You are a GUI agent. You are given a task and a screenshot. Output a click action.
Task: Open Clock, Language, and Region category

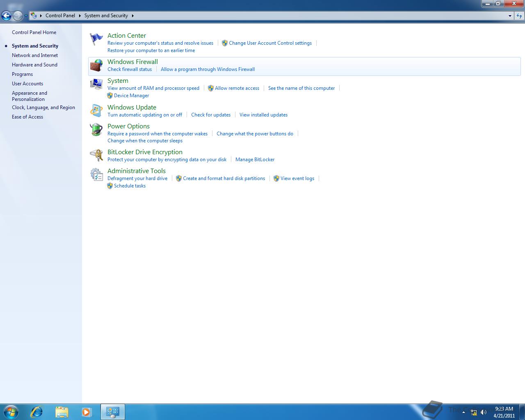pyautogui.click(x=43, y=107)
